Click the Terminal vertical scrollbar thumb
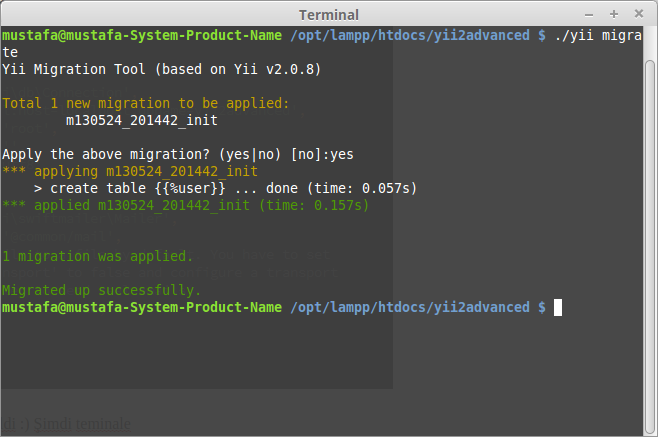Viewport: 658px width, 437px height. click(x=650, y=248)
